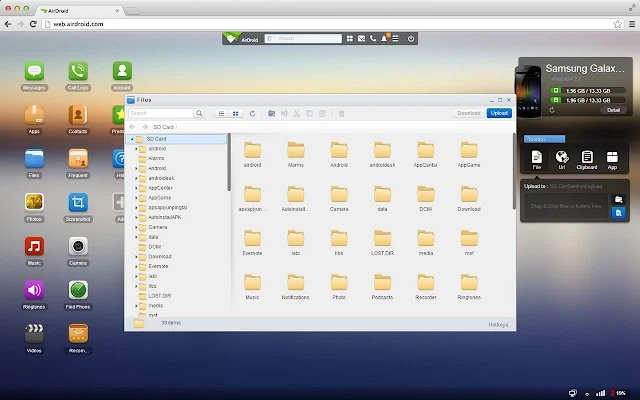Click the refresh icon in Files toolbar
Viewport: 640px width, 400px height.
point(252,114)
